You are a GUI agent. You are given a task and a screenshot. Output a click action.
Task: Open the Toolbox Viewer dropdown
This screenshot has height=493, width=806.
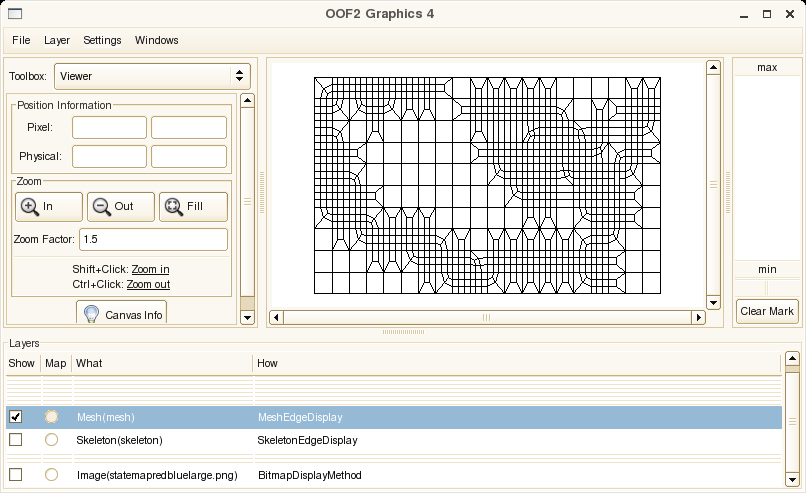click(x=152, y=76)
